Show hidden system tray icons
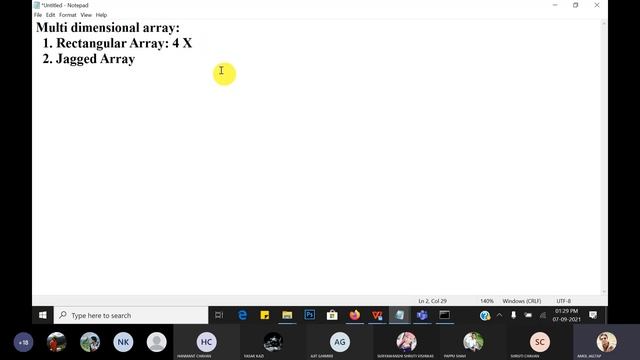The image size is (640, 360). click(499, 315)
